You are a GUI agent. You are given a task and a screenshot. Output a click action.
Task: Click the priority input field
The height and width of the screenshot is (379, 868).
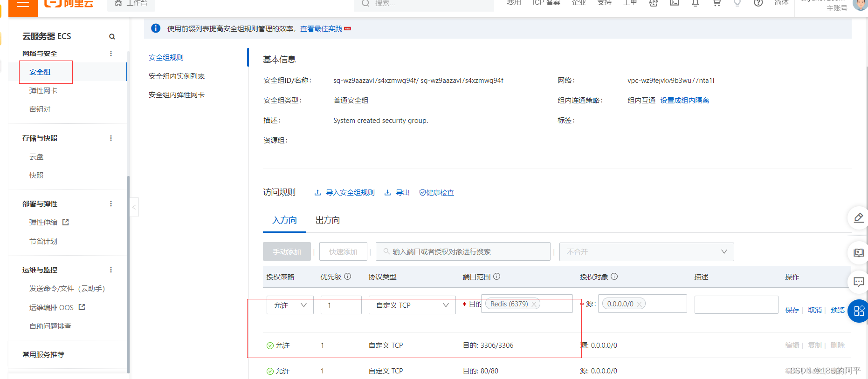pyautogui.click(x=341, y=305)
